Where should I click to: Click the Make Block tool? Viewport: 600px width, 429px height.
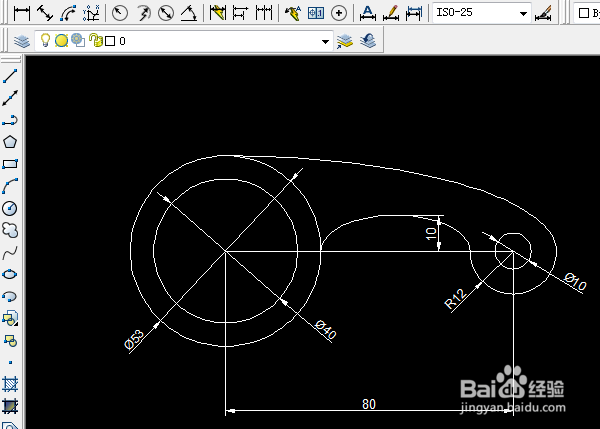[10, 341]
